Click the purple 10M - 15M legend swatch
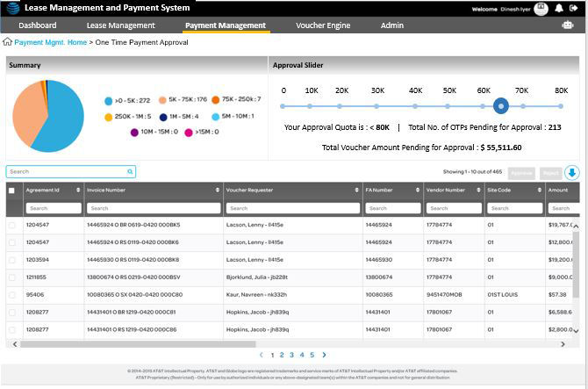Image resolution: width=588 pixels, height=389 pixels. (x=134, y=132)
